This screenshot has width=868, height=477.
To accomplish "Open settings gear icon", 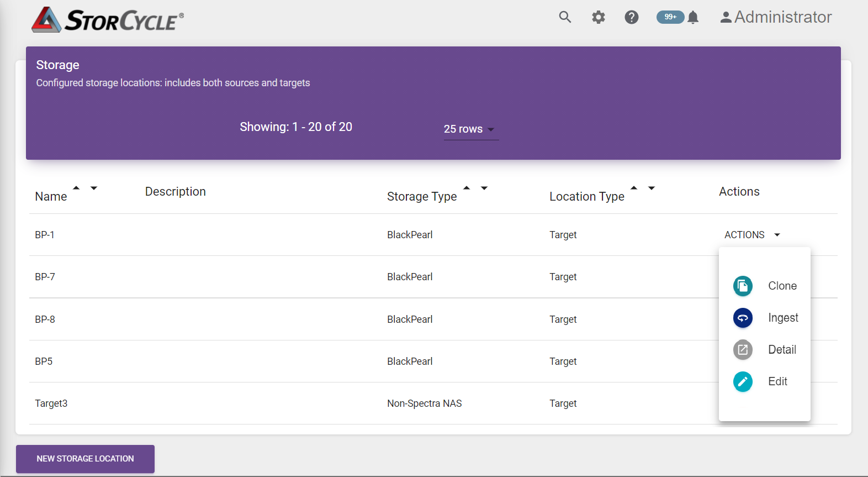I will coord(599,17).
